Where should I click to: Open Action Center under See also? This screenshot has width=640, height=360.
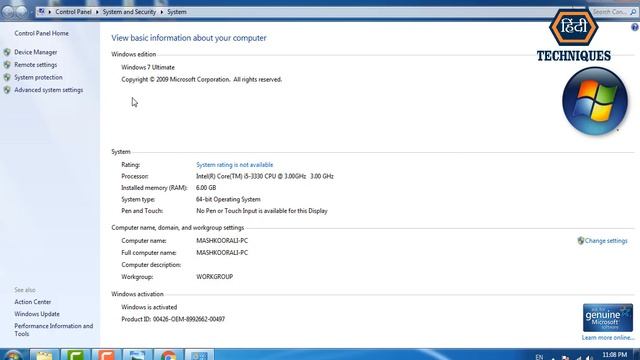pyautogui.click(x=33, y=302)
